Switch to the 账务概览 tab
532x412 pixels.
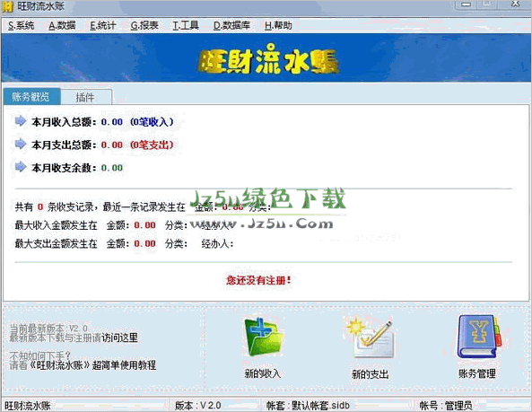click(32, 97)
